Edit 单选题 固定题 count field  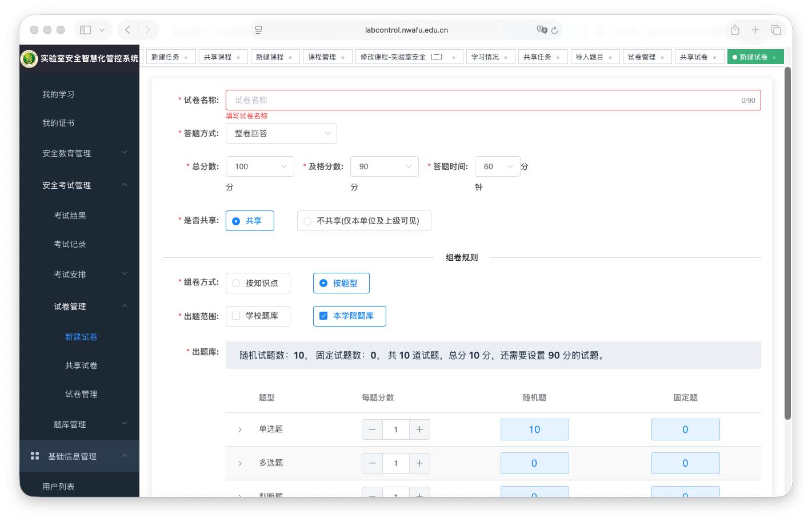coord(685,429)
